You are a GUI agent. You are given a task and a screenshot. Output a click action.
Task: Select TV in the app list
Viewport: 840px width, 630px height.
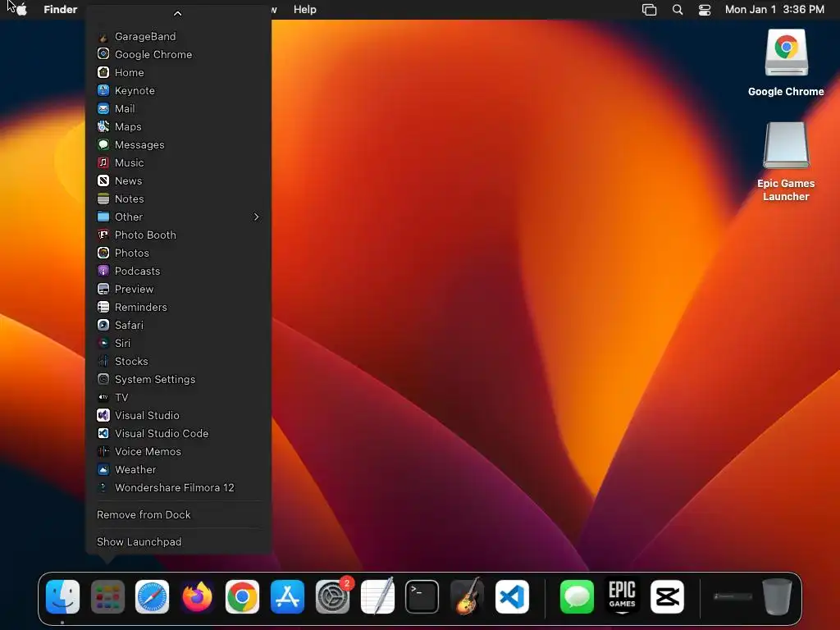coord(178,398)
